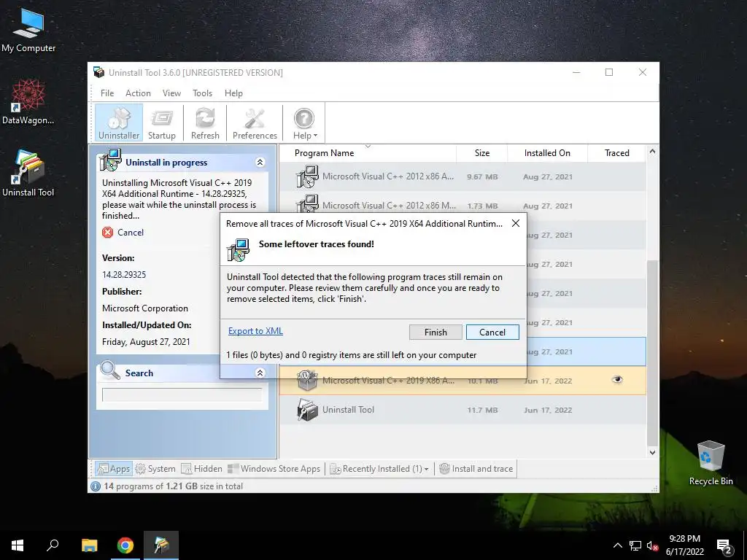
Task: Click the search input field
Action: click(182, 394)
